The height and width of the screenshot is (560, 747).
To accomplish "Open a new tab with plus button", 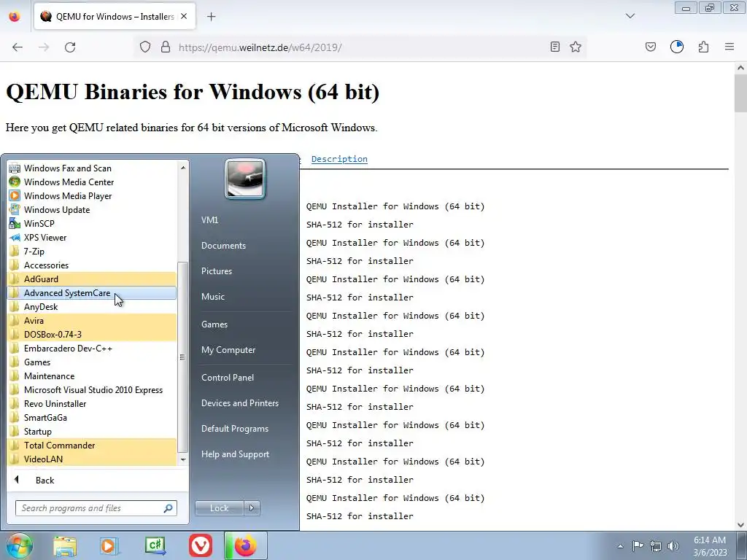I will pyautogui.click(x=212, y=17).
